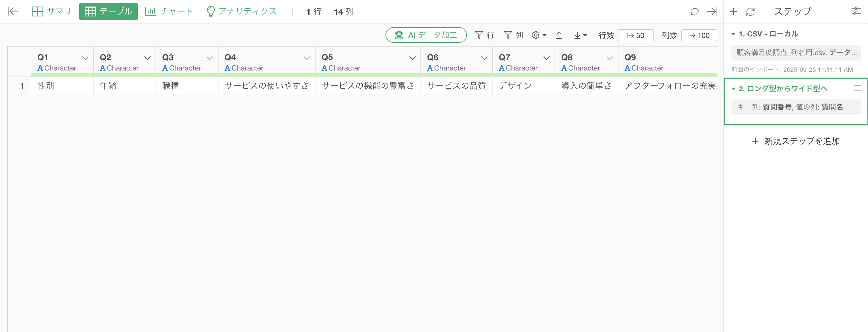Image resolution: width=868 pixels, height=332 pixels.
Task: Switch to the サマリ tab
Action: point(52,11)
